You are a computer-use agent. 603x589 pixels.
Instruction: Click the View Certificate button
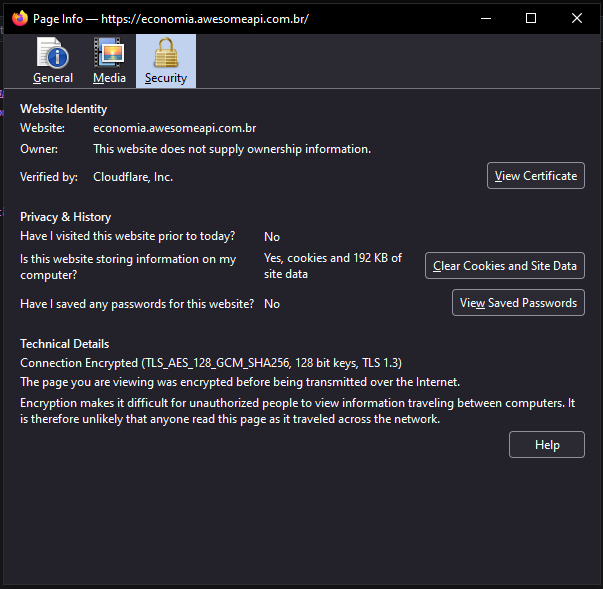pos(536,176)
